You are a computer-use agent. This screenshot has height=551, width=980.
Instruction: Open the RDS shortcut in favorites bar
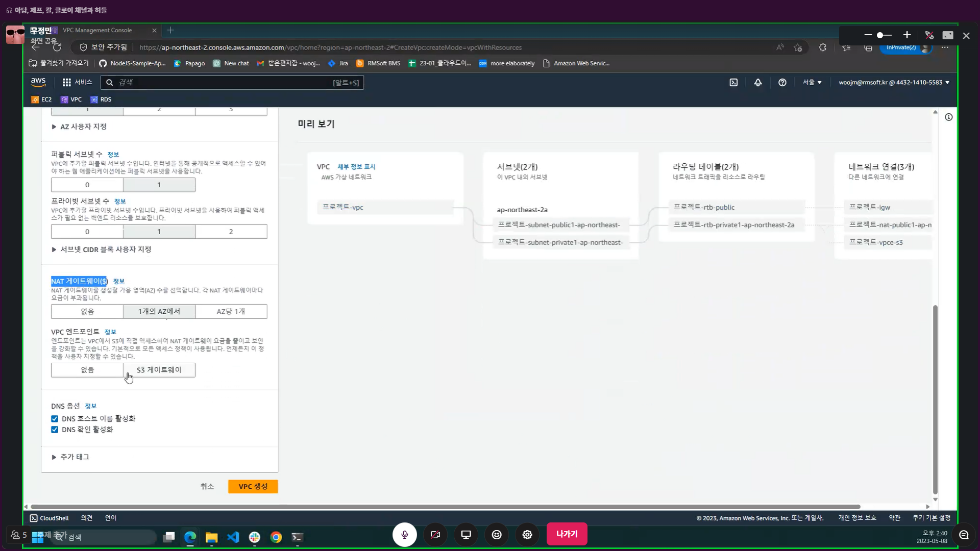[x=101, y=99]
